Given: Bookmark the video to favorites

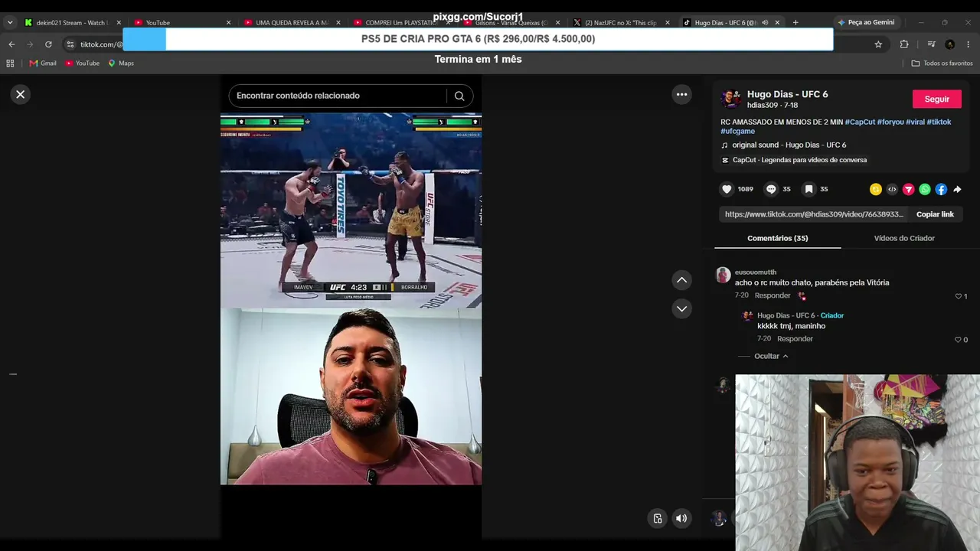Looking at the screenshot, I should (x=808, y=189).
